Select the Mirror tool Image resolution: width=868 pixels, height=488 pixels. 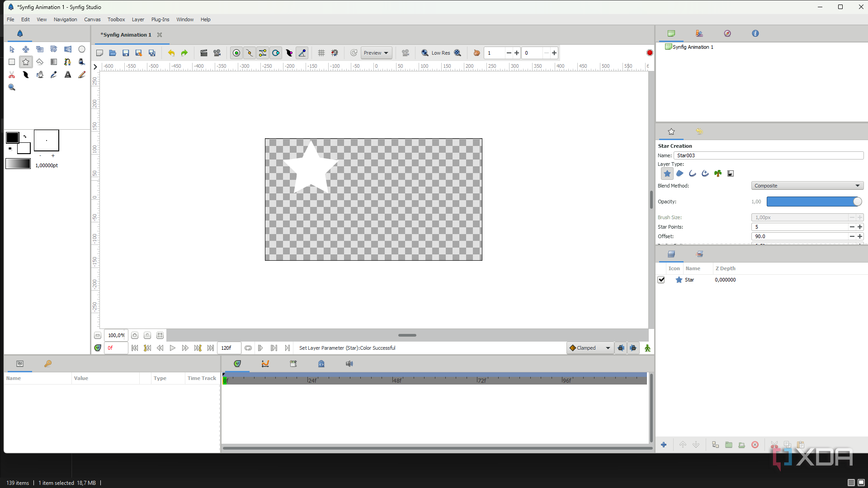click(x=68, y=49)
